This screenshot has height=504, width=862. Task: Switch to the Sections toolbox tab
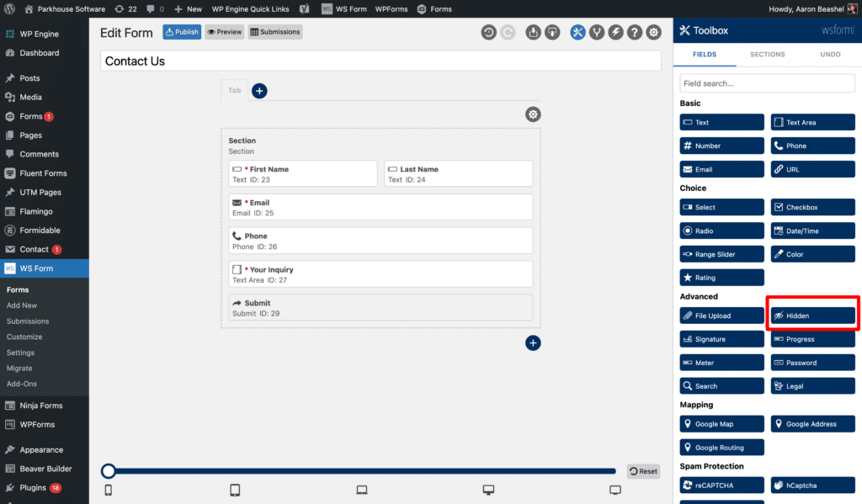coord(767,55)
